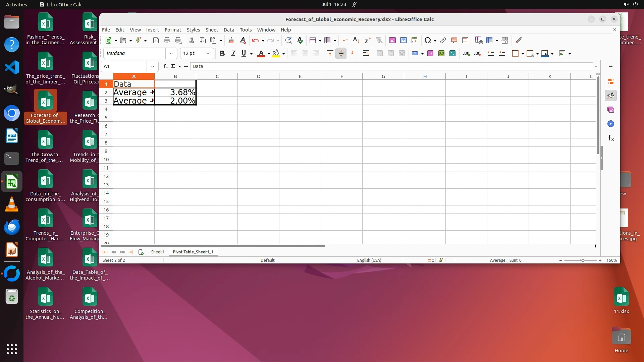Click the Sort Ascending icon
The image size is (644, 362).
tap(356, 40)
